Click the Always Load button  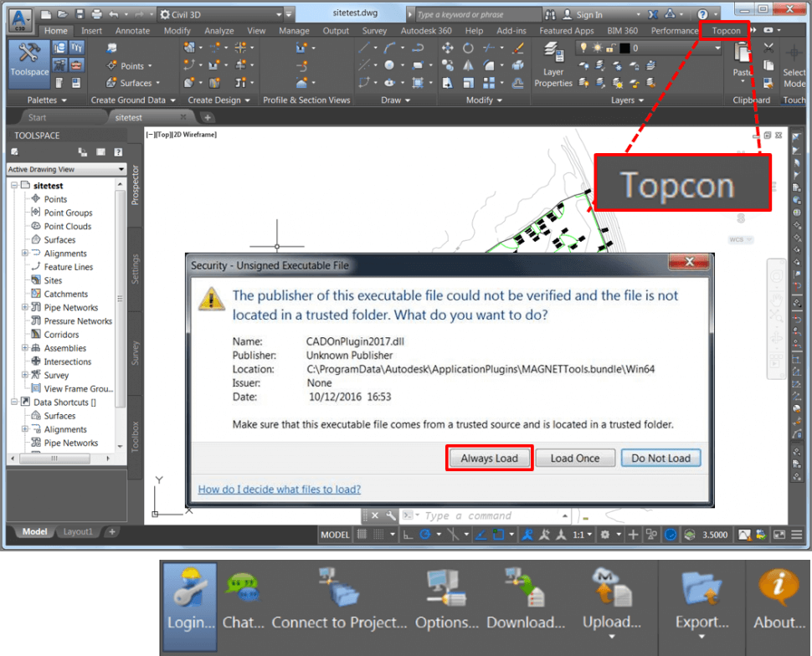click(x=490, y=459)
